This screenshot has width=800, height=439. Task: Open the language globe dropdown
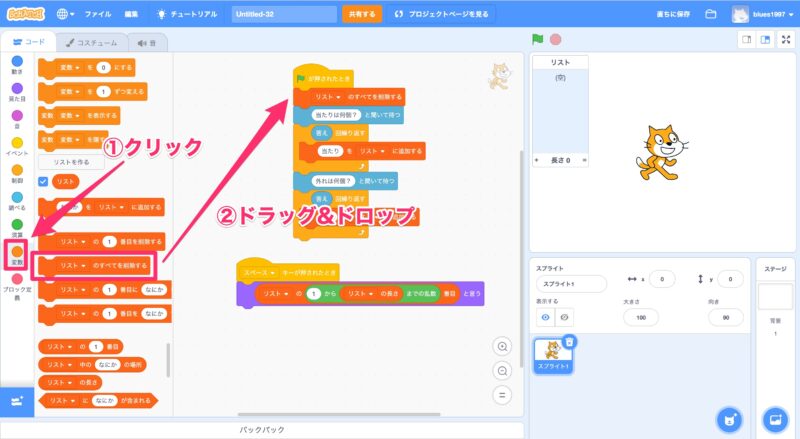click(x=66, y=15)
